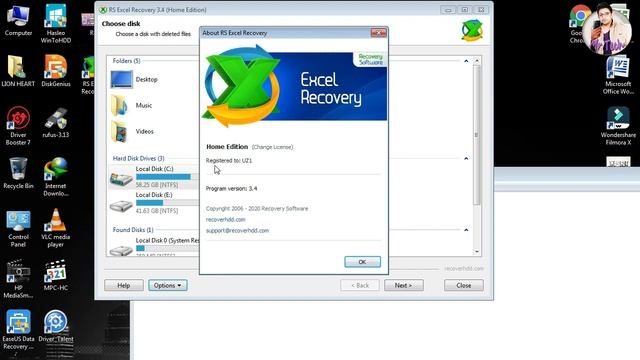Close the About RS Excel Recovery dialog
Viewport: 640px width, 360px height.
[x=378, y=33]
